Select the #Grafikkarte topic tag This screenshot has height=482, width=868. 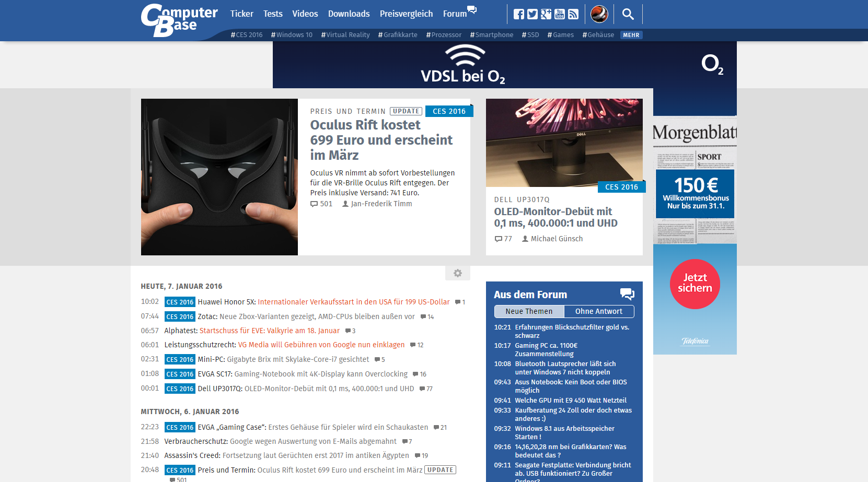point(398,35)
